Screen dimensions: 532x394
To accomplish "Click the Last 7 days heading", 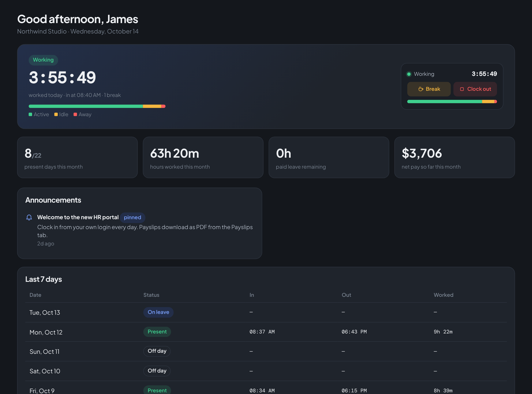I will (44, 279).
